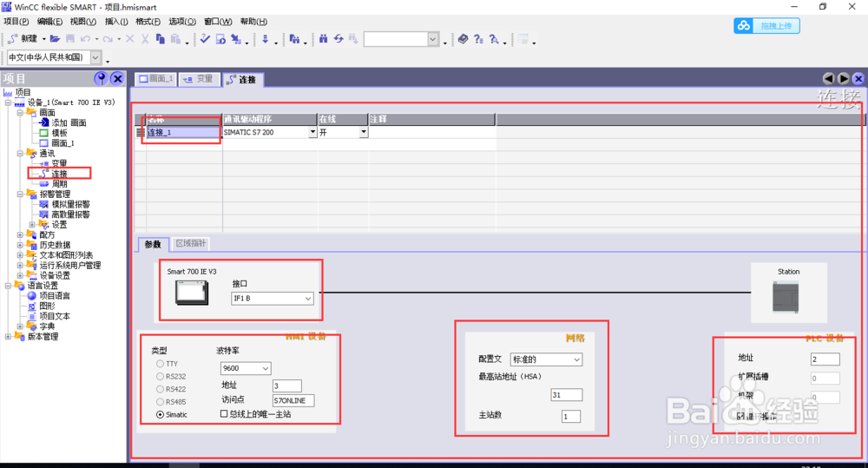The image size is (868, 468).
Task: Open the 选项(O) menu
Action: coord(182,22)
